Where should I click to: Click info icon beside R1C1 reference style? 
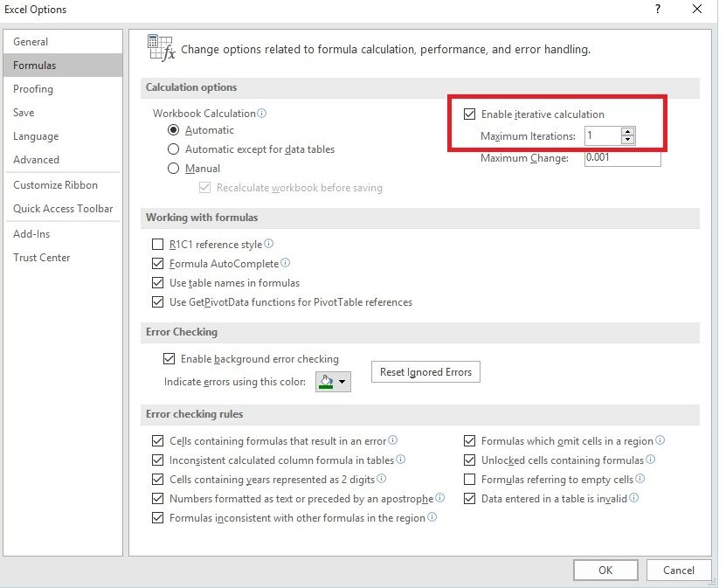[268, 244]
